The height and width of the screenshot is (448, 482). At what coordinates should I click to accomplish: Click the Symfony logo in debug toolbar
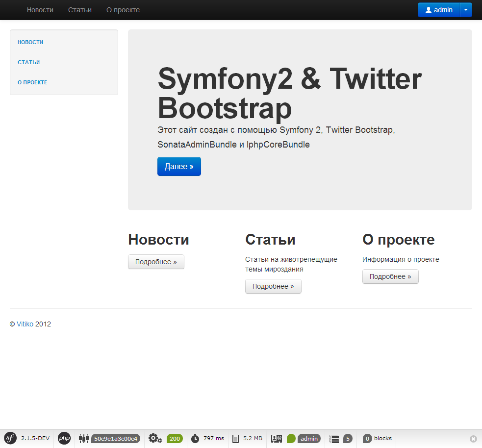10,438
